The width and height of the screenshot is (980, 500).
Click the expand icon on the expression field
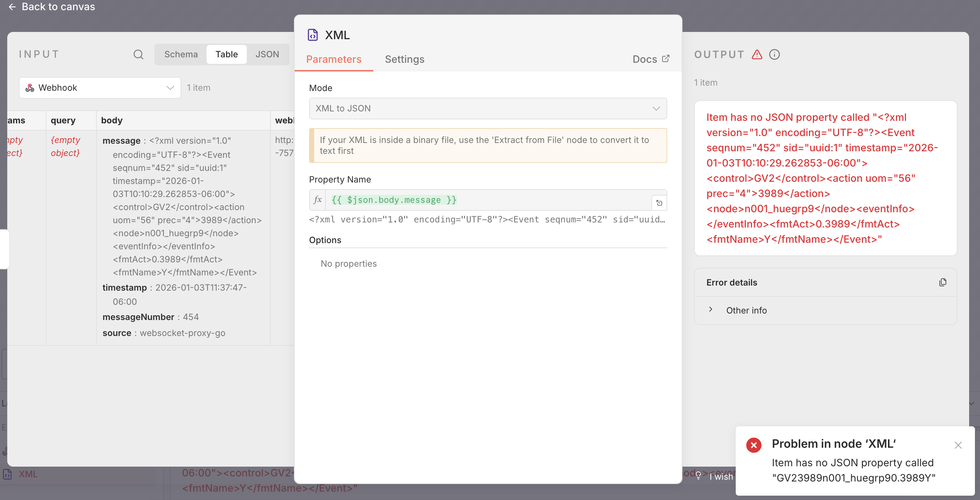click(x=659, y=202)
